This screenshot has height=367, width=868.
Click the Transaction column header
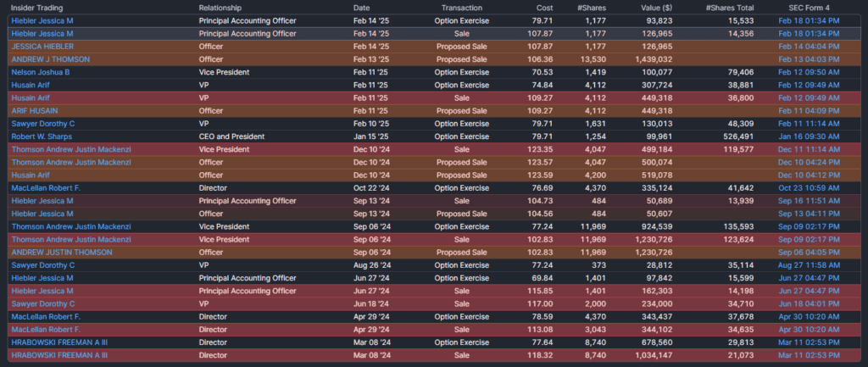[x=462, y=8]
